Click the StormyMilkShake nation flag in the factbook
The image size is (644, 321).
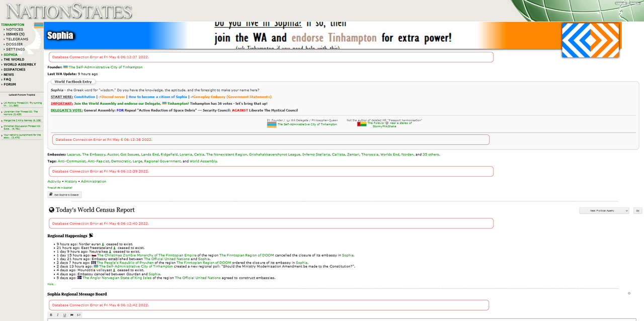362,124
